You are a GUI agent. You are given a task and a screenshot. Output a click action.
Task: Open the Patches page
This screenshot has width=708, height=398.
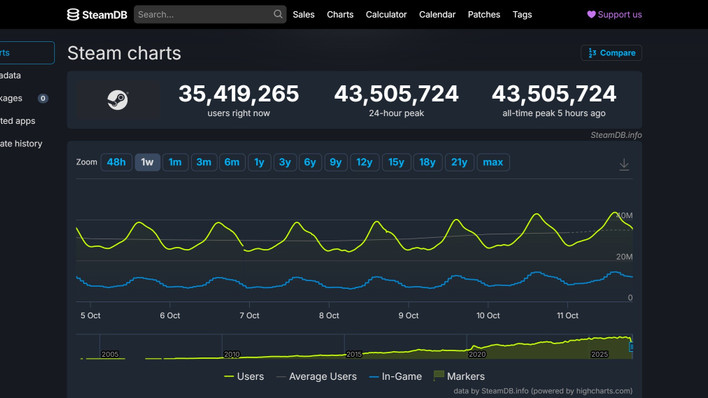(x=484, y=14)
